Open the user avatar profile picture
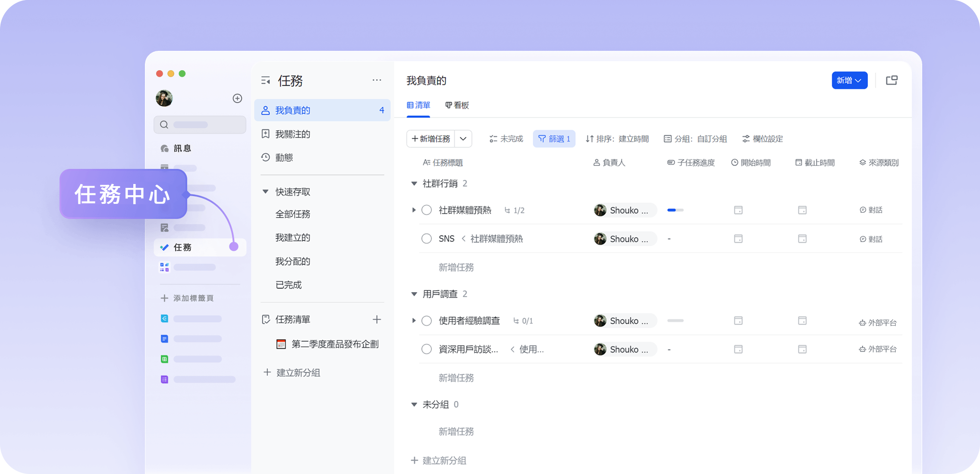This screenshot has width=980, height=474. (164, 98)
